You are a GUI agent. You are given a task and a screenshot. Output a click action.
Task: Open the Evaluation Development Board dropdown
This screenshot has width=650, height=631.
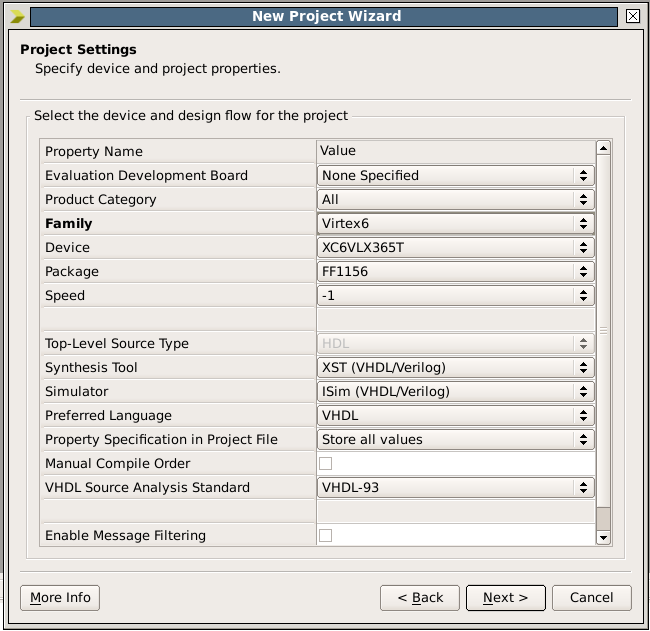(456, 176)
